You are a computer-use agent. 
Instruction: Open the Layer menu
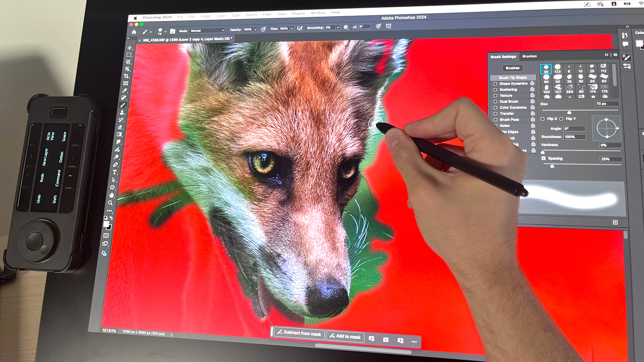point(221,16)
